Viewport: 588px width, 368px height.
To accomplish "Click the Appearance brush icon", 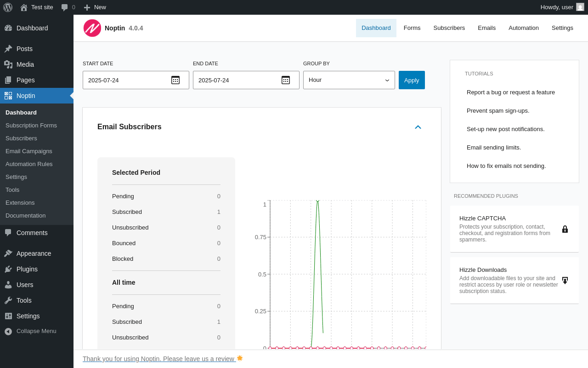I will (x=8, y=253).
